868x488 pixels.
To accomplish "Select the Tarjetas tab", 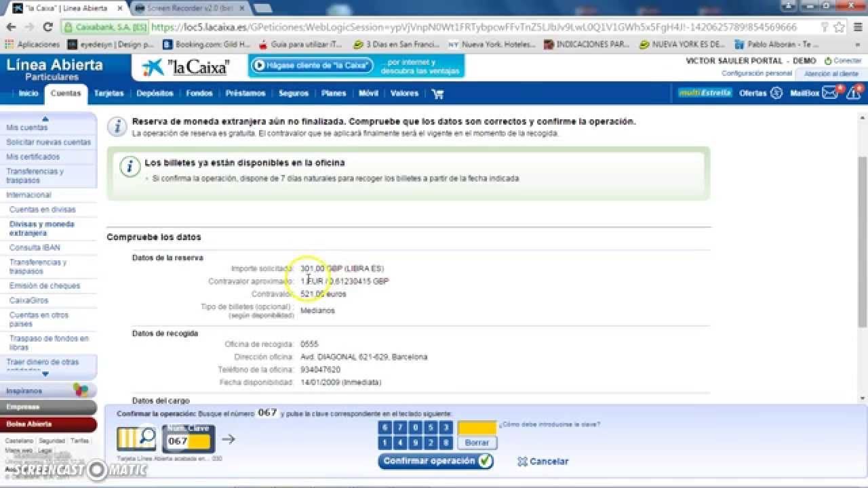I will coord(108,94).
